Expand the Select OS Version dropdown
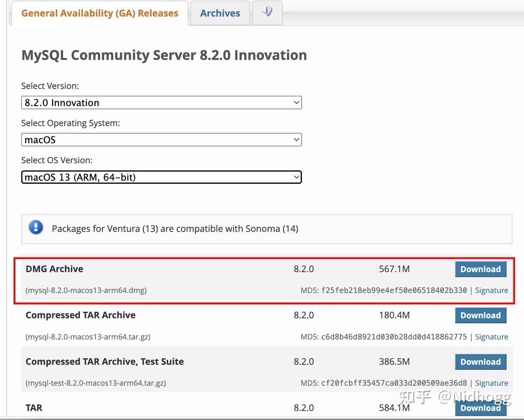 tap(161, 177)
